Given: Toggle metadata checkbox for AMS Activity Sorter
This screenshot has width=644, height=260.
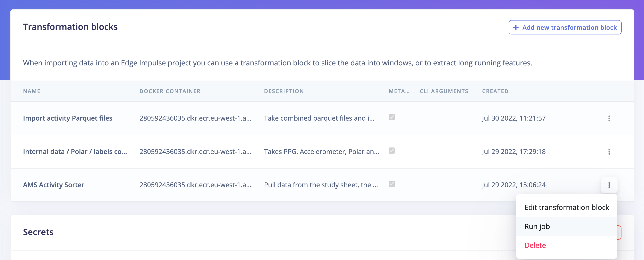Looking at the screenshot, I should pos(391,184).
